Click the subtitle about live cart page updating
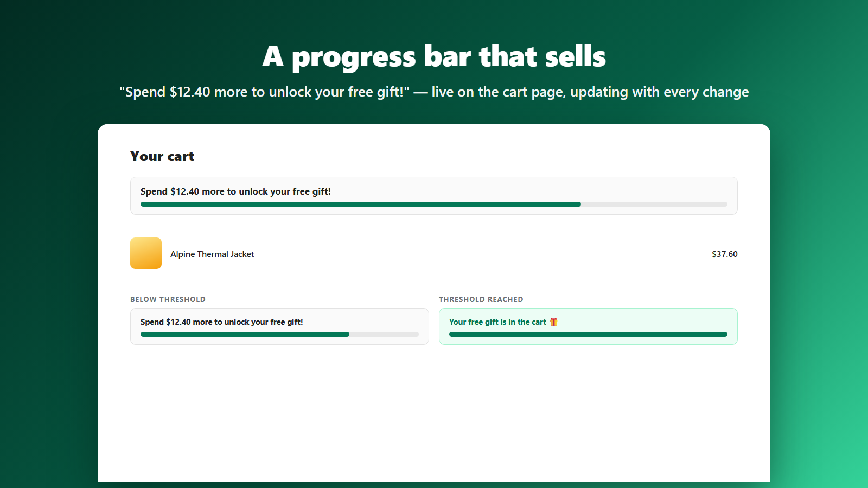Screen dimensions: 868x488 434,92
